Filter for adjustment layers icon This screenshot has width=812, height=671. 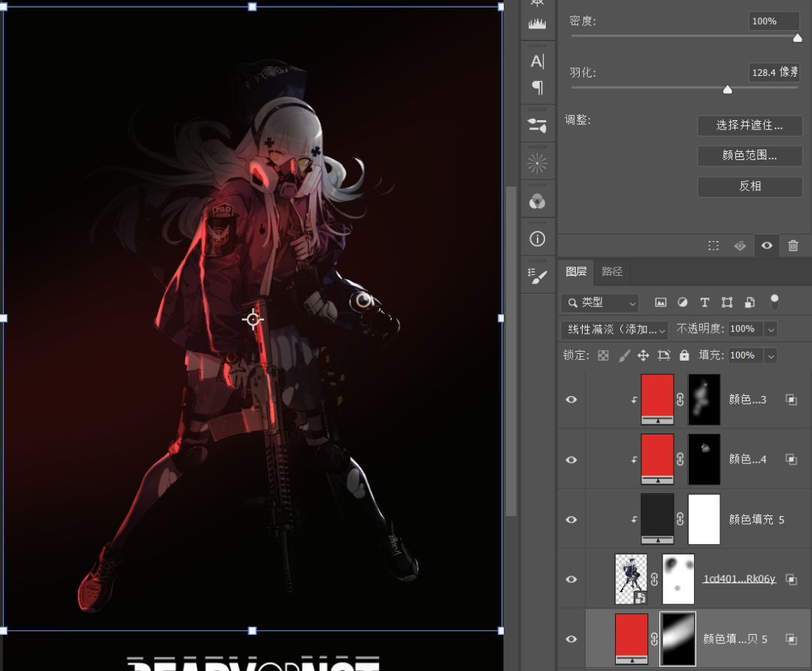(x=683, y=302)
